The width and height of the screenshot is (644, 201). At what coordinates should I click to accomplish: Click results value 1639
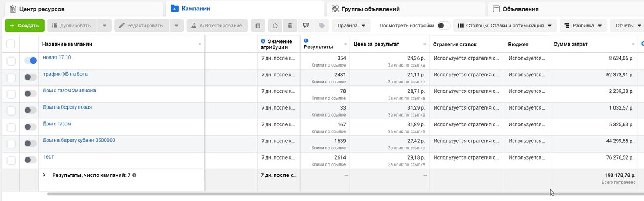[x=340, y=140]
